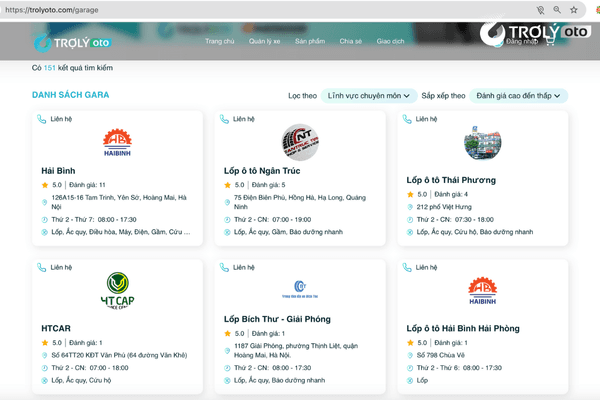Image resolution: width=600 pixels, height=400 pixels.
Task: Click the browser zoom magnifier icon
Action: coord(557,10)
